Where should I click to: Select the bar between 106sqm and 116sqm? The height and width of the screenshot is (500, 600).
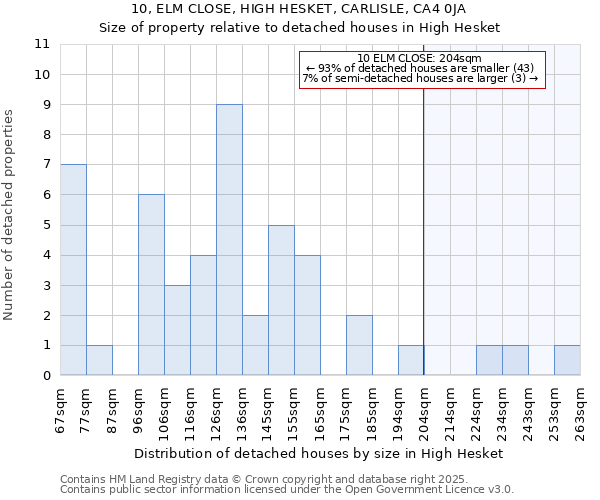tap(177, 330)
